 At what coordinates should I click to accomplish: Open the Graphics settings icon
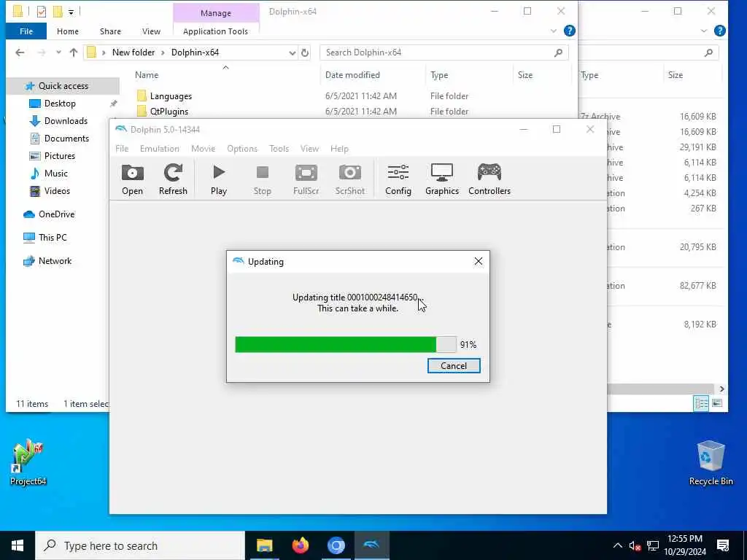click(x=441, y=179)
